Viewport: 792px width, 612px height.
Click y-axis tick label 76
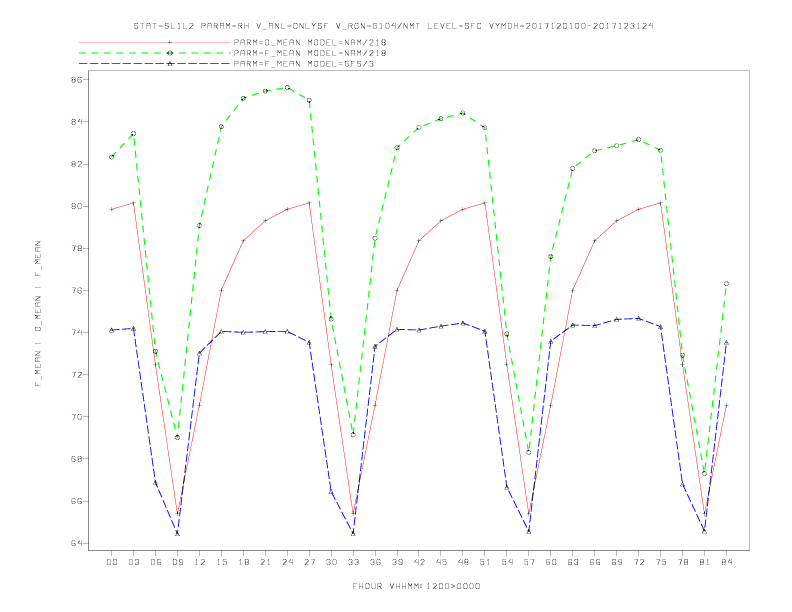point(76,290)
